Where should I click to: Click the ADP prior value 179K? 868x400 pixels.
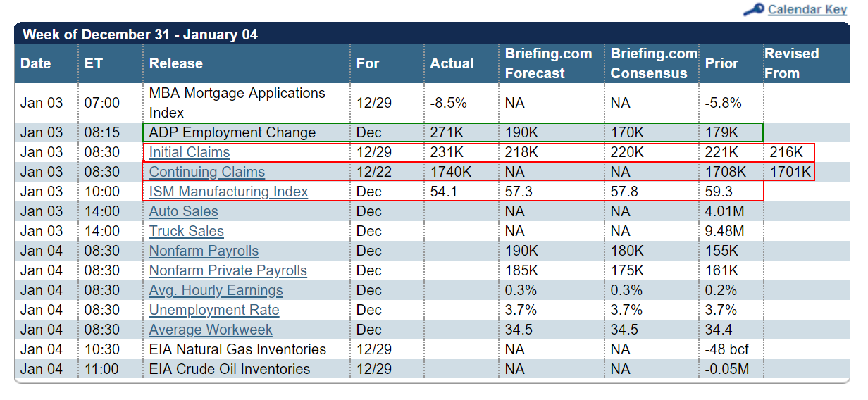722,132
